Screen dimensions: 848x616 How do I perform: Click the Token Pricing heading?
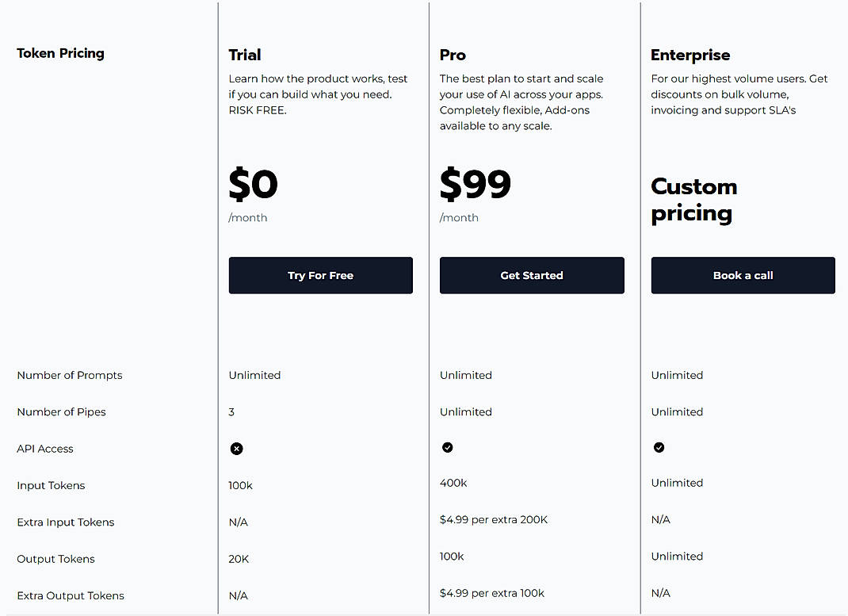tap(60, 53)
